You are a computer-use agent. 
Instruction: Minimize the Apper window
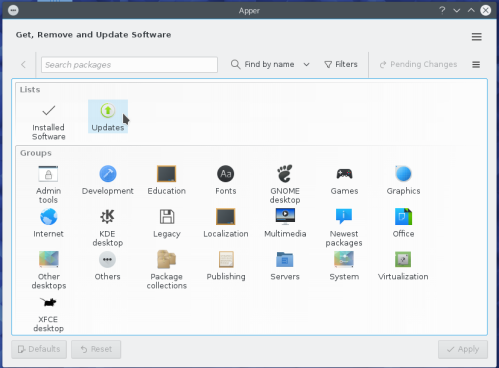(457, 10)
